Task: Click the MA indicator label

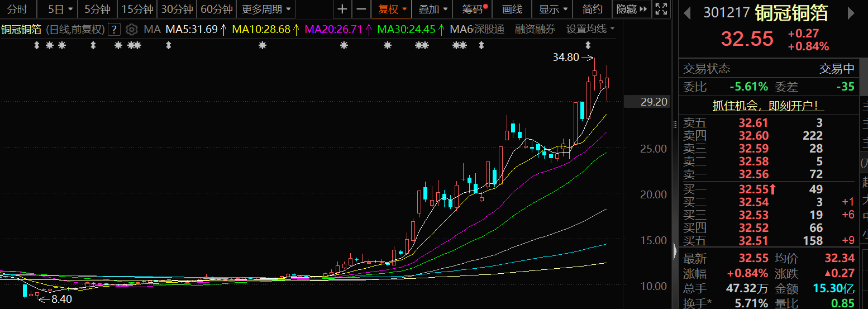Action: tap(152, 30)
